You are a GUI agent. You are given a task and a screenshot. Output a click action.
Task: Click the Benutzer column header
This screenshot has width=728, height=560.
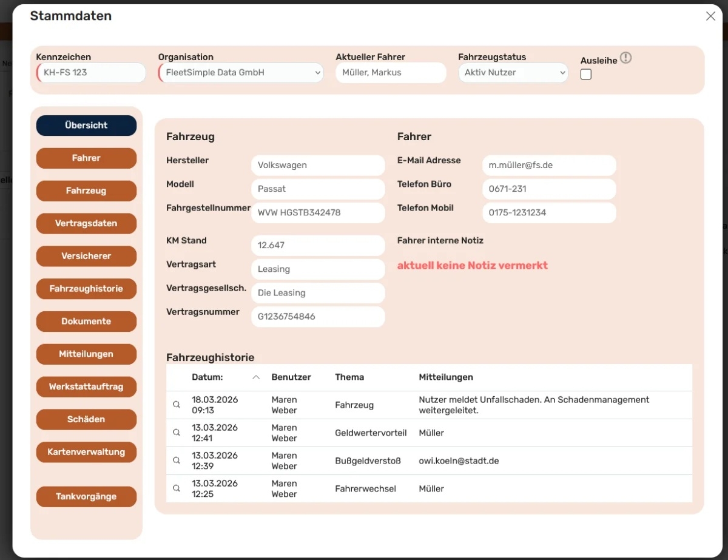tap(291, 377)
